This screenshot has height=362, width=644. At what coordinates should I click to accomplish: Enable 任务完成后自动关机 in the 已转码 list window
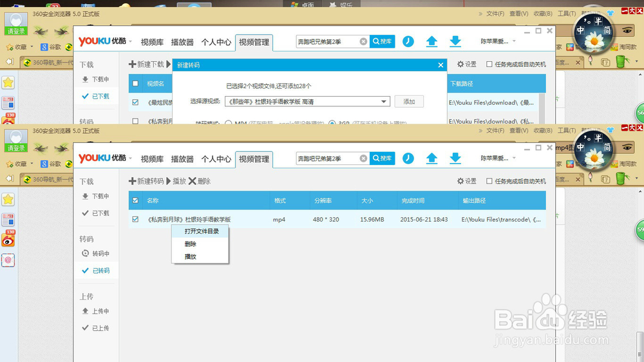click(489, 181)
